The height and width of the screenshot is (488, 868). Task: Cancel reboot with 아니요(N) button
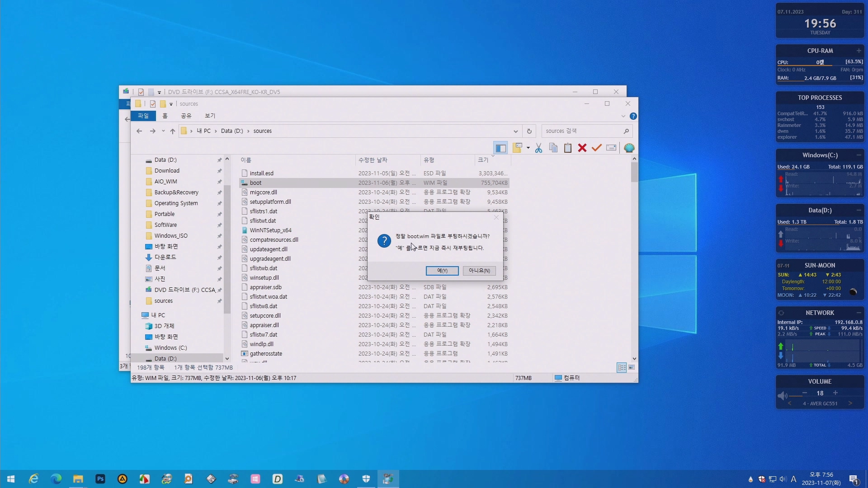coord(479,271)
